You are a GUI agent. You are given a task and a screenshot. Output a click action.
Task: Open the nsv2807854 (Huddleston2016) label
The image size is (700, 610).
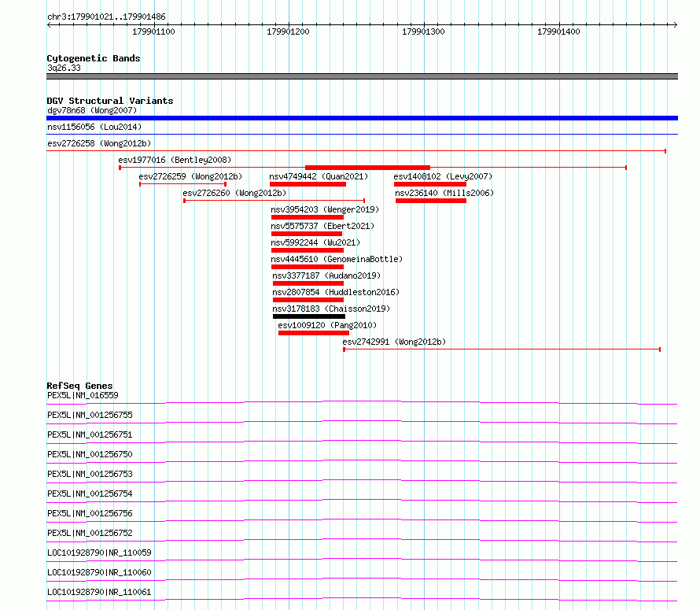[x=336, y=292]
